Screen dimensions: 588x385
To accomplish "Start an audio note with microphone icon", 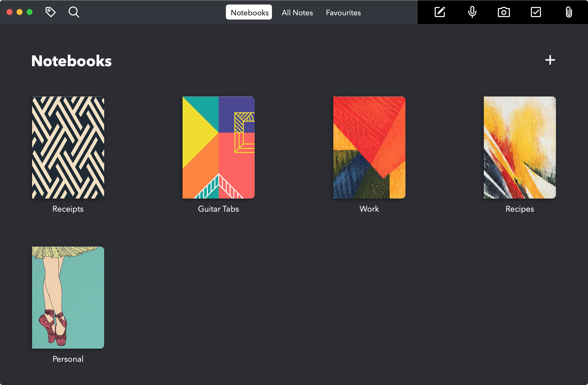I will (472, 12).
